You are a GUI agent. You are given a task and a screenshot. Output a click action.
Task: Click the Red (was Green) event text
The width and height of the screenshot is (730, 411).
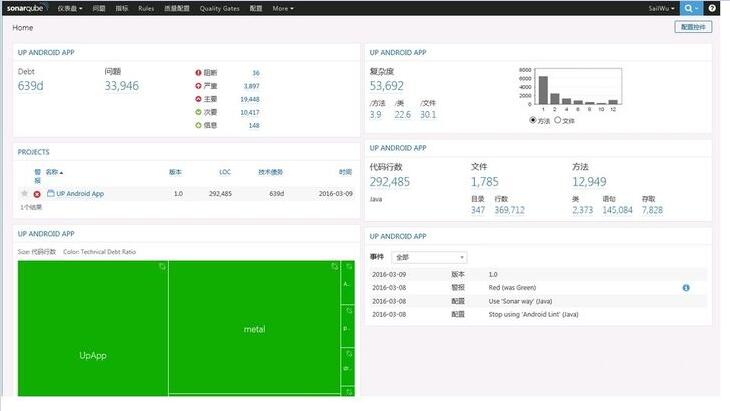pos(512,288)
